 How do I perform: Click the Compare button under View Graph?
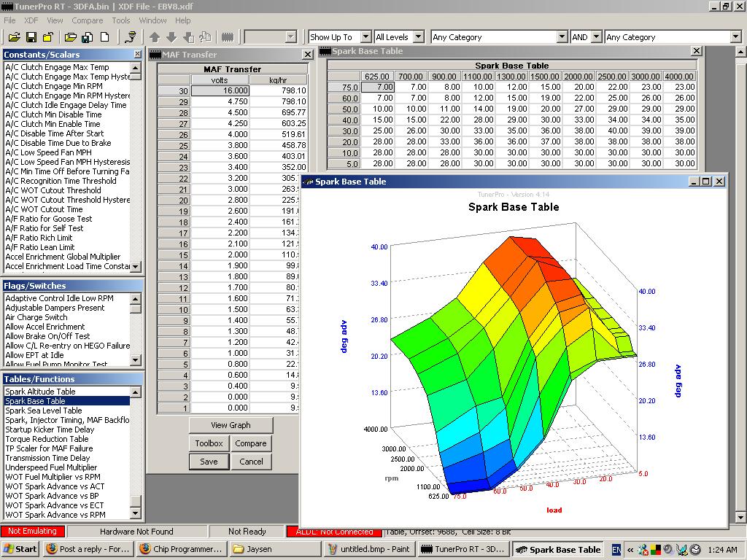tap(251, 443)
